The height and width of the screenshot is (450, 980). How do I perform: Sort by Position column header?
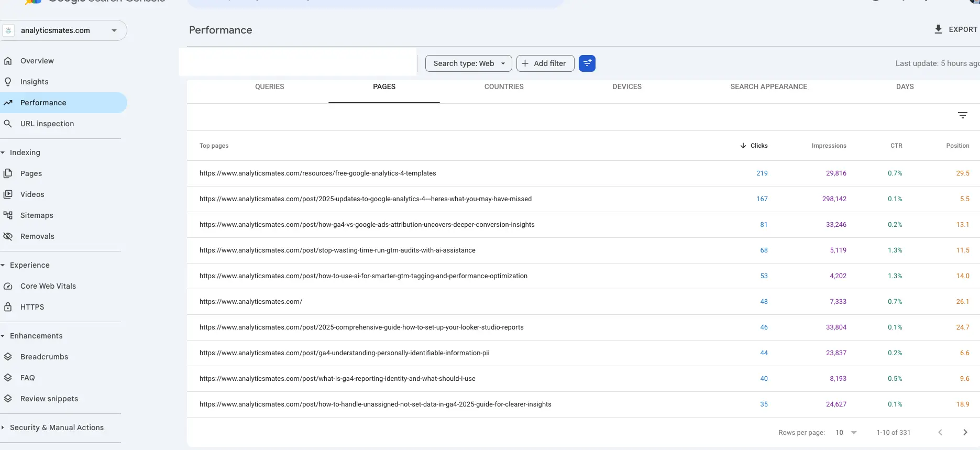click(957, 146)
